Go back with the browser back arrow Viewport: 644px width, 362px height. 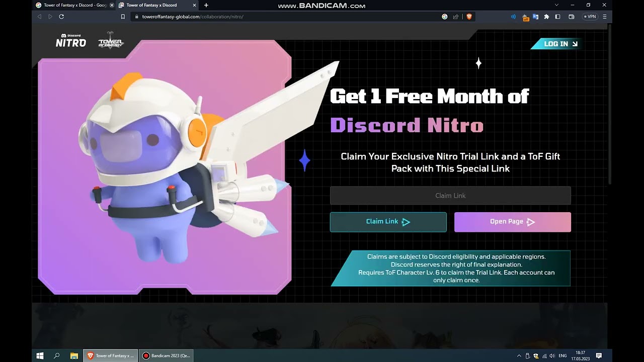tap(39, 17)
